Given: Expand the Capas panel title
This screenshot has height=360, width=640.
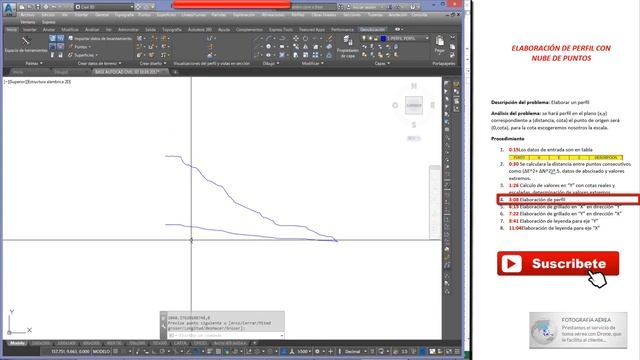Looking at the screenshot, I should point(382,64).
